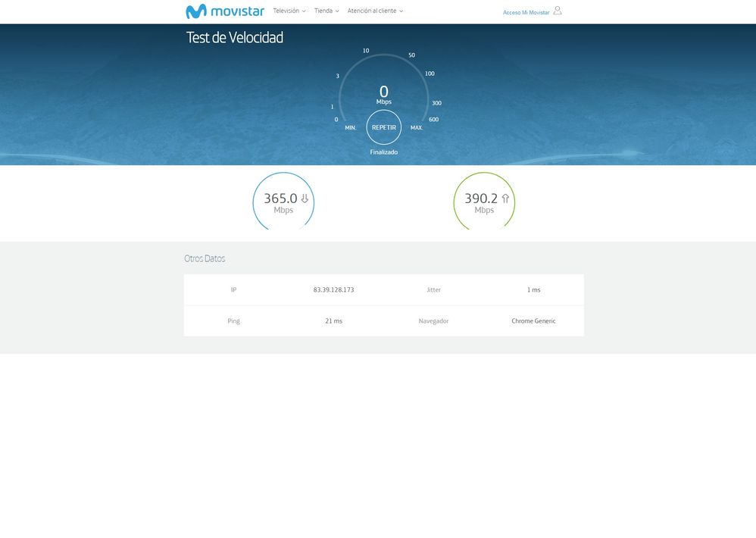Image resolution: width=756 pixels, height=538 pixels.
Task: Click the Navegador value Chrome Generic
Action: 534,321
